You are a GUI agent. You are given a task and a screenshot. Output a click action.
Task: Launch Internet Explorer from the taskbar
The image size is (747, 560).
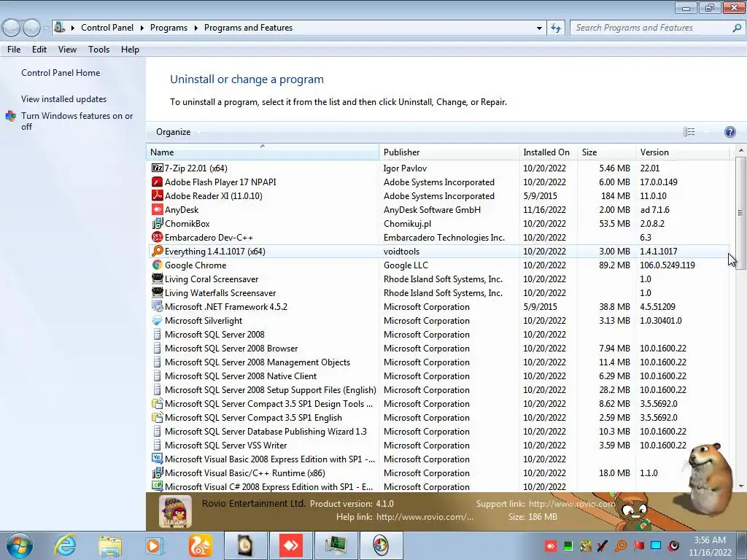click(65, 545)
